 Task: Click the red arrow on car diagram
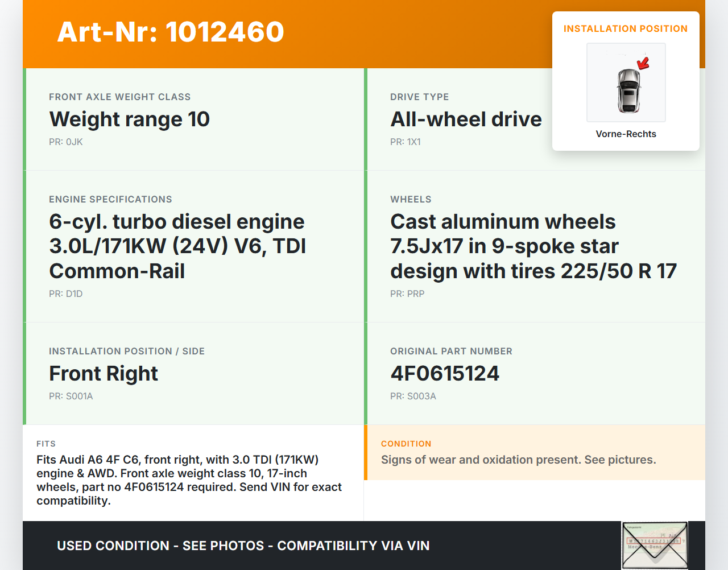(x=643, y=63)
